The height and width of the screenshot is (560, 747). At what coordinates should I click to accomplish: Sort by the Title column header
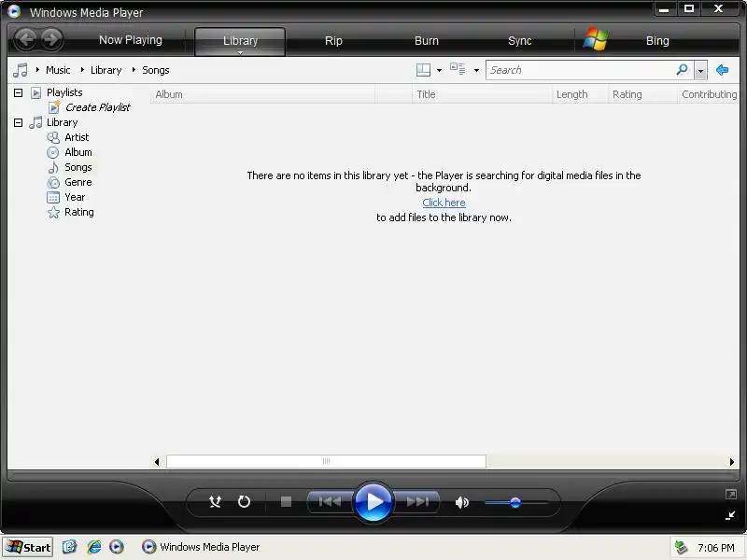482,94
